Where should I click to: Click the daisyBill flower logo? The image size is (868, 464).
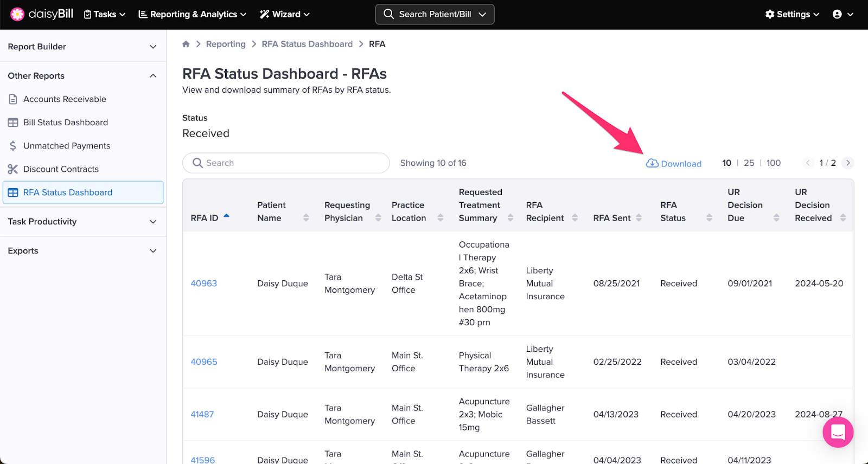pos(17,14)
